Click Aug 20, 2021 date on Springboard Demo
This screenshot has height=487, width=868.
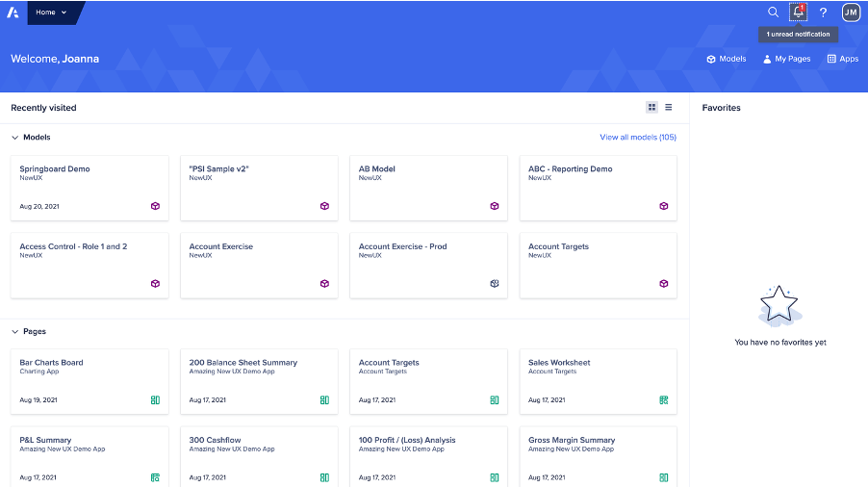tap(39, 206)
